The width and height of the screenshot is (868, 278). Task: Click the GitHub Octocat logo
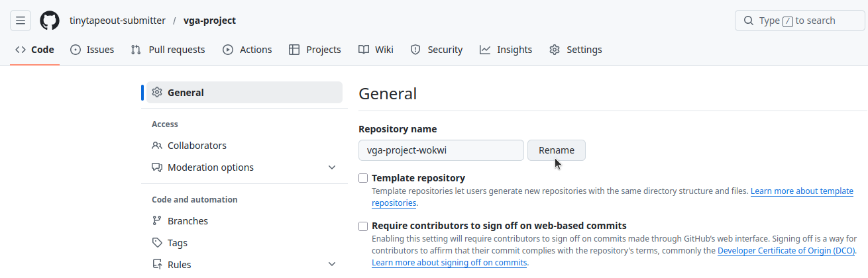click(50, 21)
